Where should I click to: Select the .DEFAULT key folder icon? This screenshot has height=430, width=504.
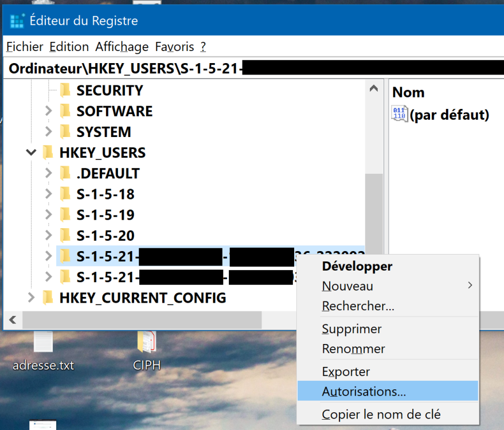point(65,173)
